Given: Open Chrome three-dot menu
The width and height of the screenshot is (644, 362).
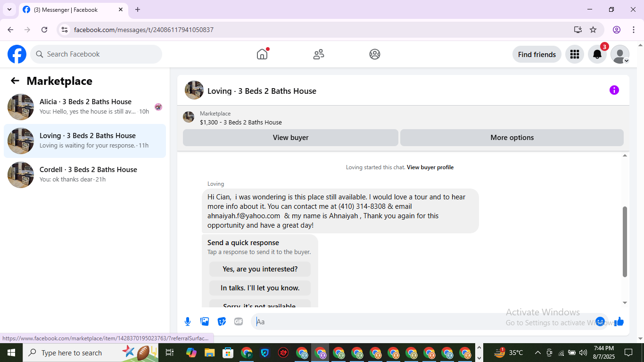Looking at the screenshot, I should pos(634,30).
